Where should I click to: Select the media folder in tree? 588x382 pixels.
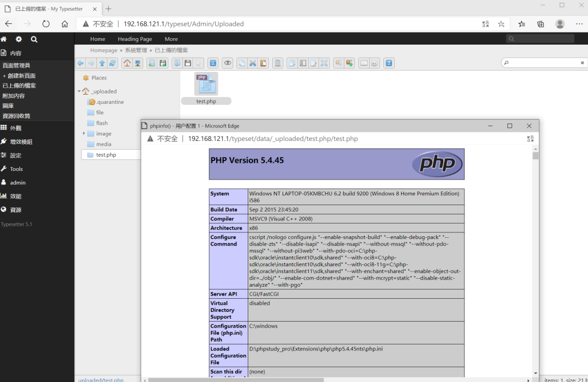tap(99, 144)
